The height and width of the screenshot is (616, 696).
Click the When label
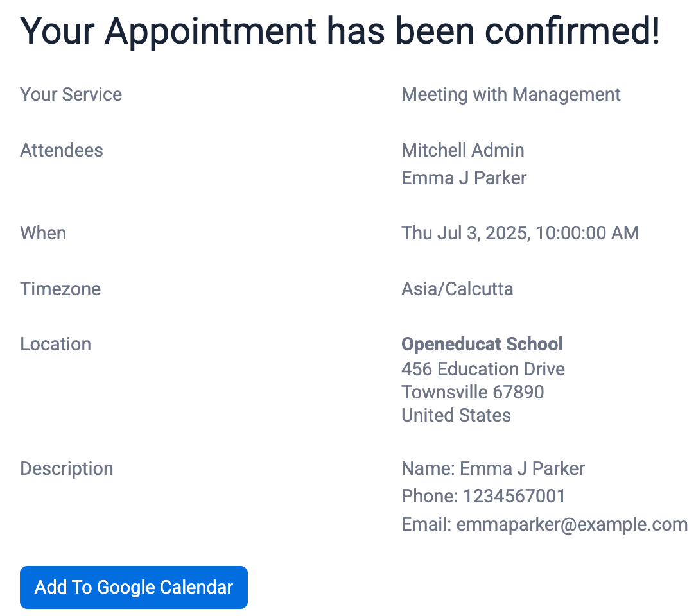43,233
